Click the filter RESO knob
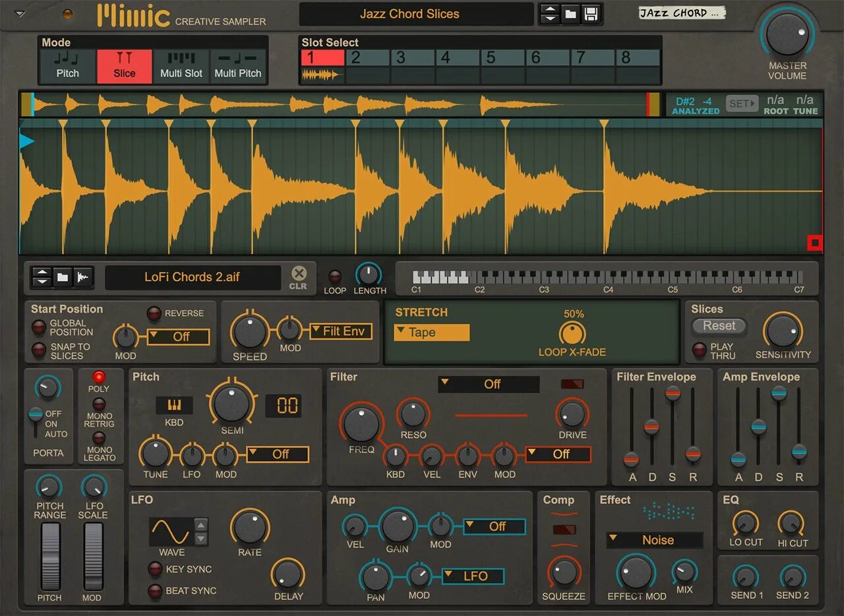 [413, 414]
